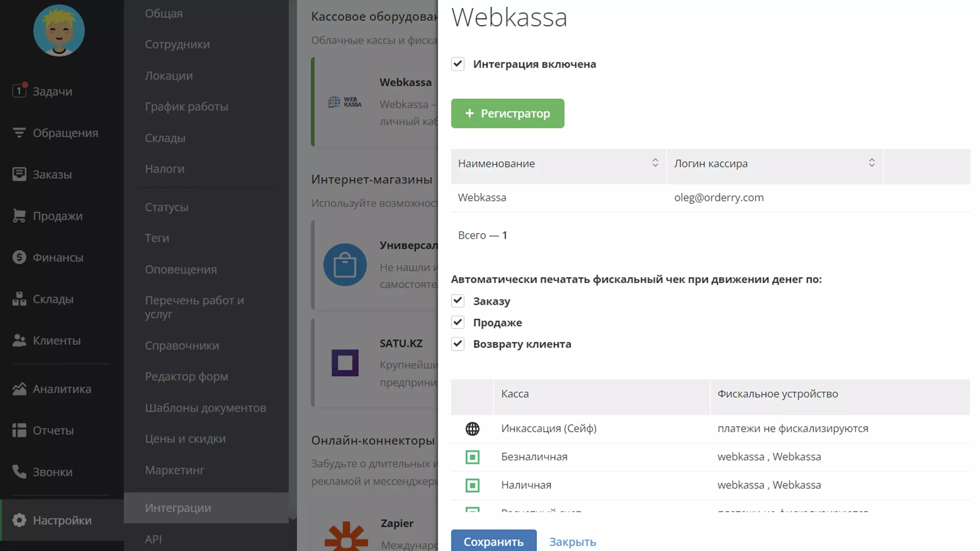The image size is (980, 551).
Task: Open the SATU.KZ integration card
Action: point(375,363)
